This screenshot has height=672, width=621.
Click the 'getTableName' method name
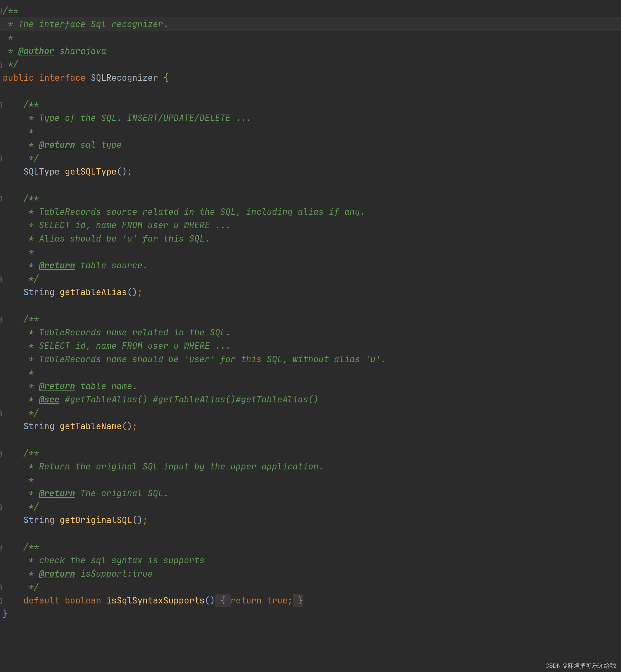click(91, 426)
